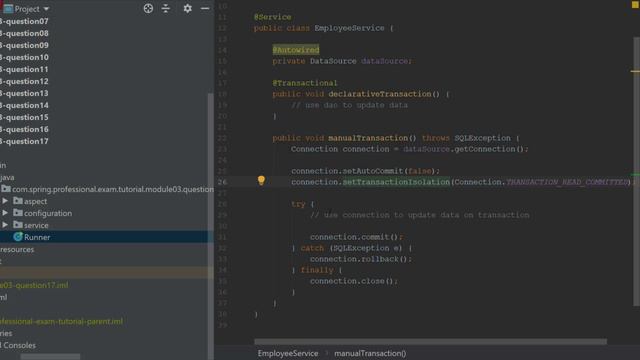This screenshot has width=640, height=360.
Task: Select the exam-tutorial-parent.iml file
Action: coord(61,321)
